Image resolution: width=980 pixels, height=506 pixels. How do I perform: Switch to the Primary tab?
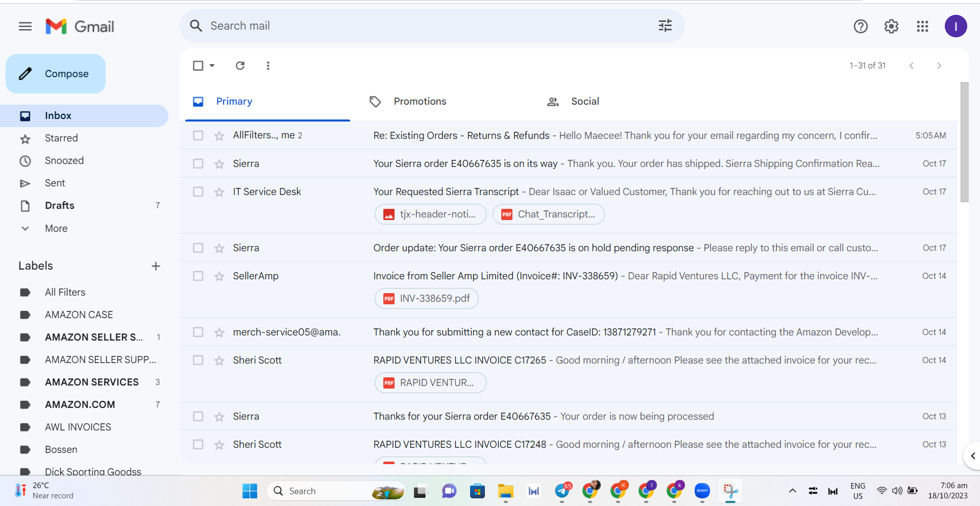pyautogui.click(x=267, y=102)
